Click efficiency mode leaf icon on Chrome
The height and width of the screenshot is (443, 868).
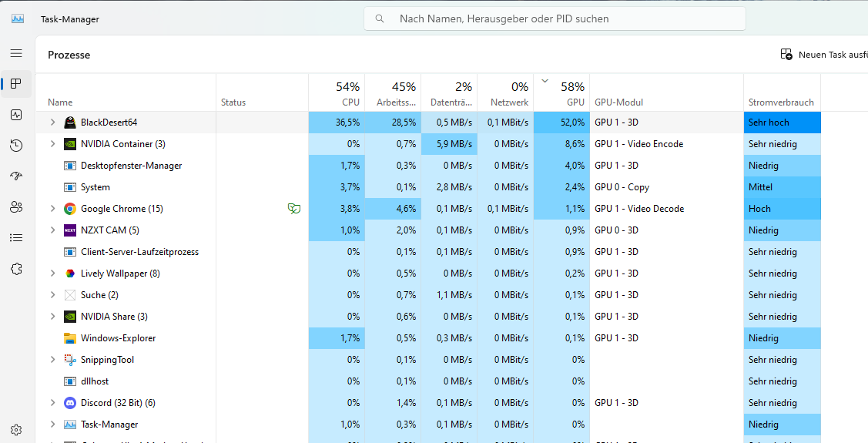coord(294,209)
